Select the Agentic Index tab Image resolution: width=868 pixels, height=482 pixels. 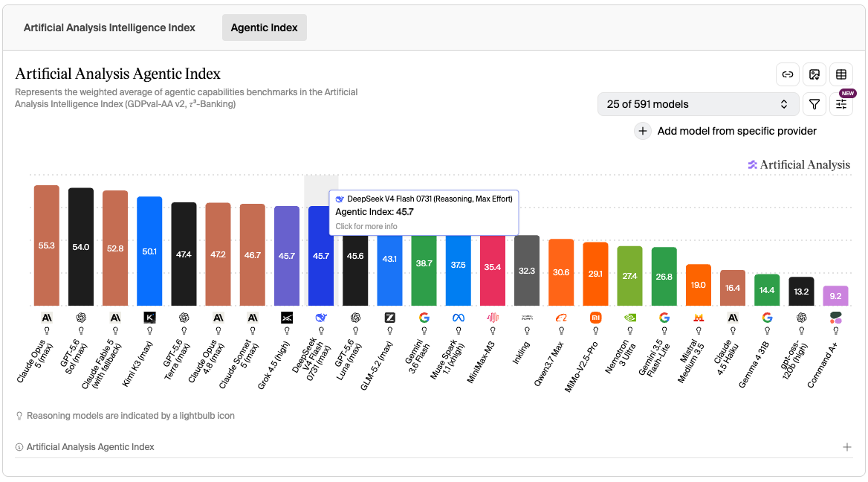[264, 28]
